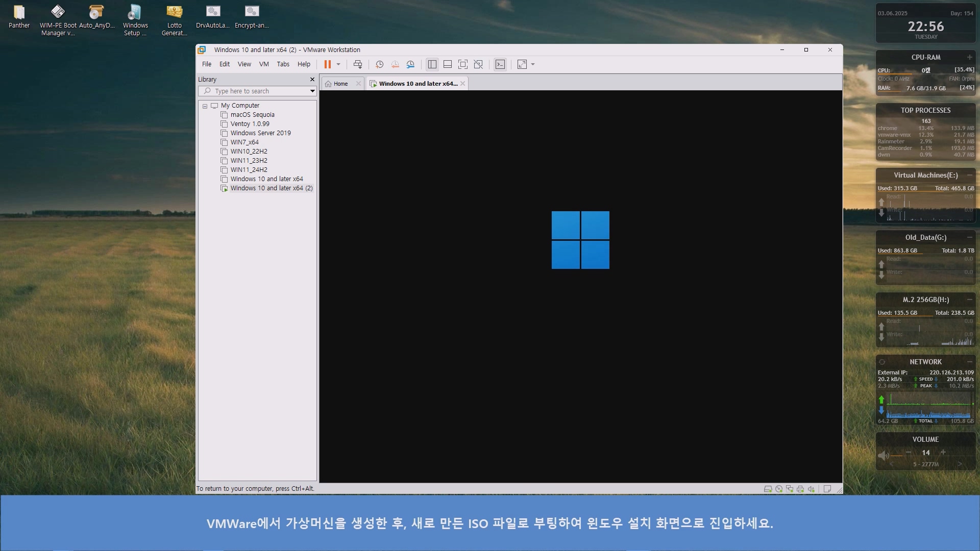Open the VM menu

coord(263,64)
